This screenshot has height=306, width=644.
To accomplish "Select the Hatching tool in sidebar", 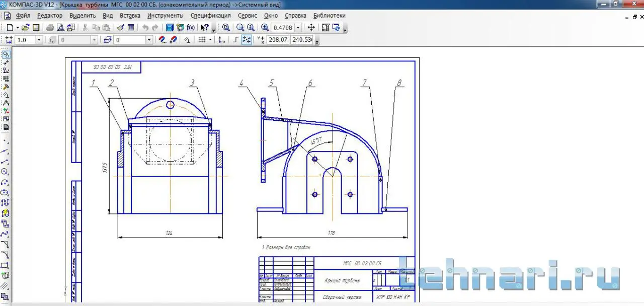I will (5, 286).
